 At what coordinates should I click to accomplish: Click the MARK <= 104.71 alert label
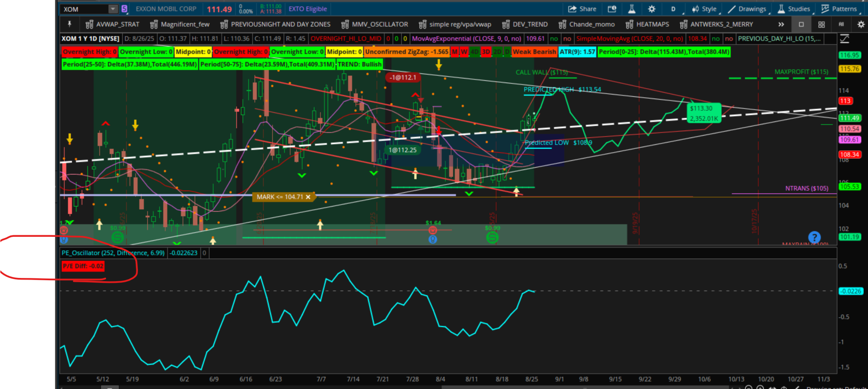click(280, 197)
